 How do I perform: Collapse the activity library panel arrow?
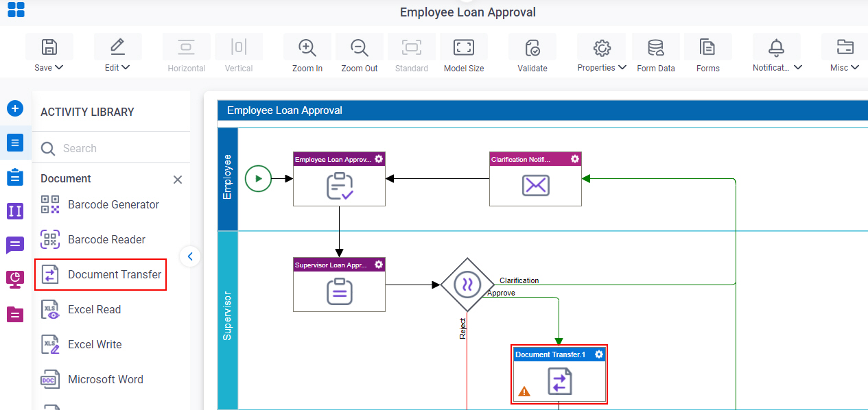click(190, 256)
